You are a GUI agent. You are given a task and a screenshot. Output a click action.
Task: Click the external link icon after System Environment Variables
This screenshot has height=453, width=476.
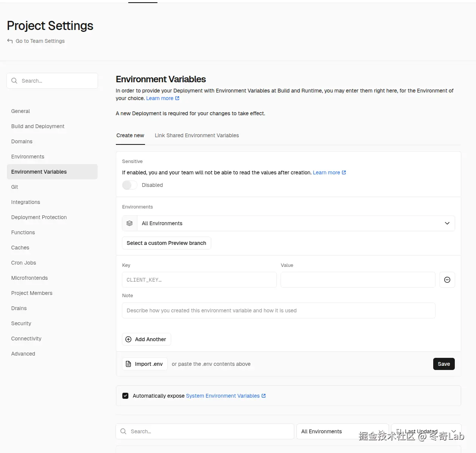(264, 396)
